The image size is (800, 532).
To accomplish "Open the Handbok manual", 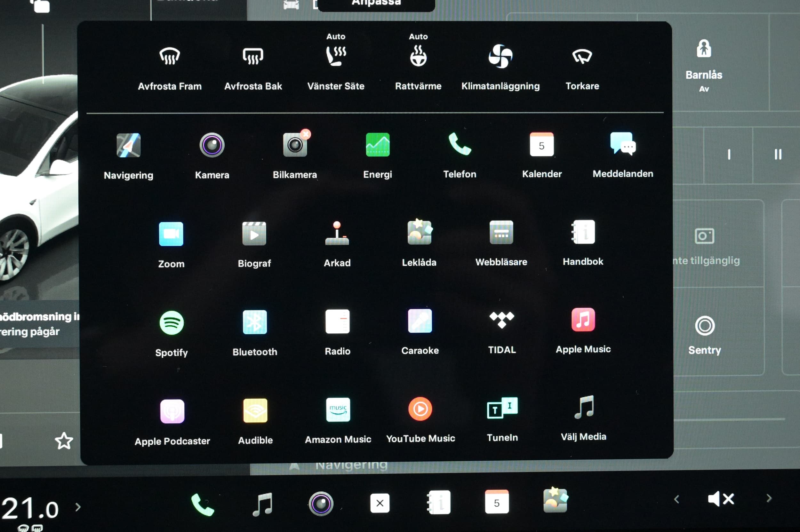I will pos(583,242).
